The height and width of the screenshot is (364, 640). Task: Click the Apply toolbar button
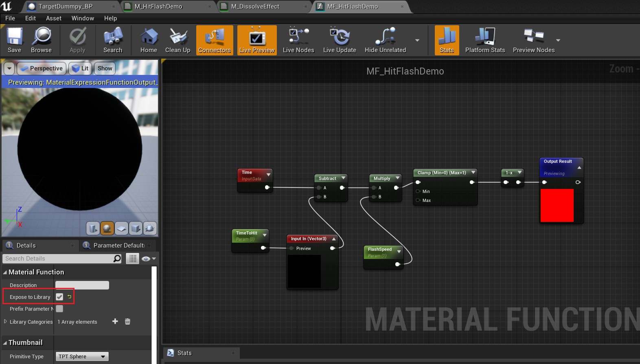click(x=77, y=40)
